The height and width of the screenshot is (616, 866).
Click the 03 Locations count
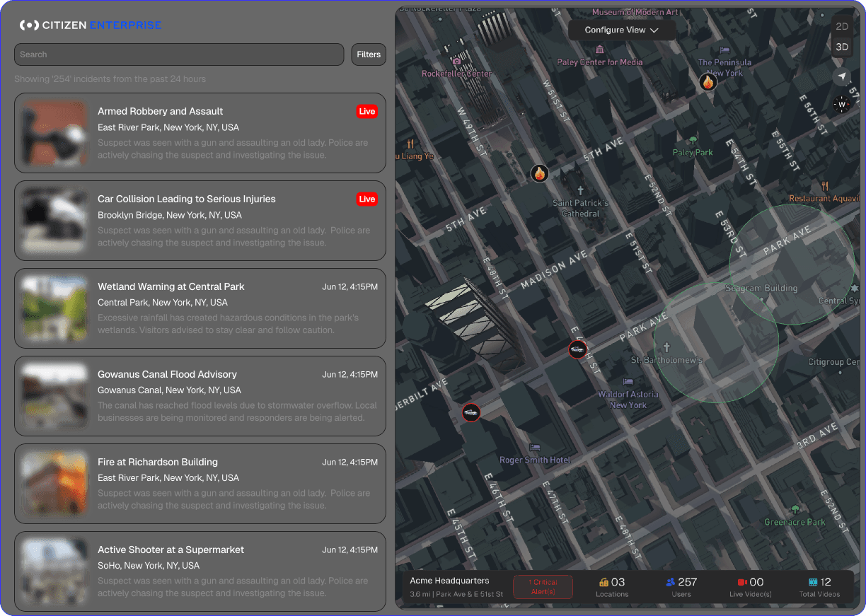pos(618,582)
